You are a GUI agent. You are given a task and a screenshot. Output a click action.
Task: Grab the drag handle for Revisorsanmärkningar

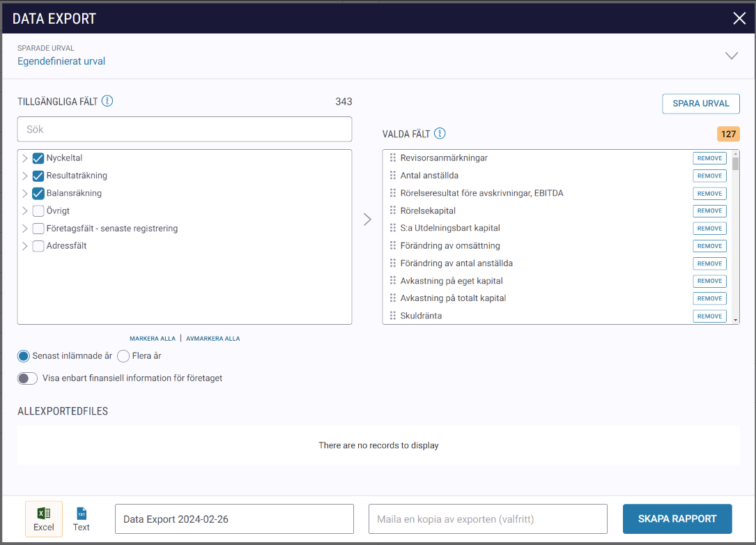coord(393,158)
